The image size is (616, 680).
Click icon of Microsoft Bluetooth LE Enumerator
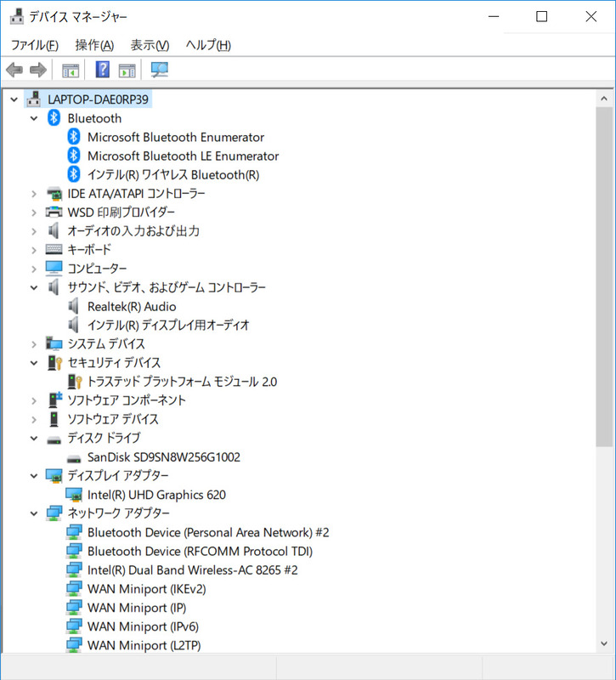(74, 156)
